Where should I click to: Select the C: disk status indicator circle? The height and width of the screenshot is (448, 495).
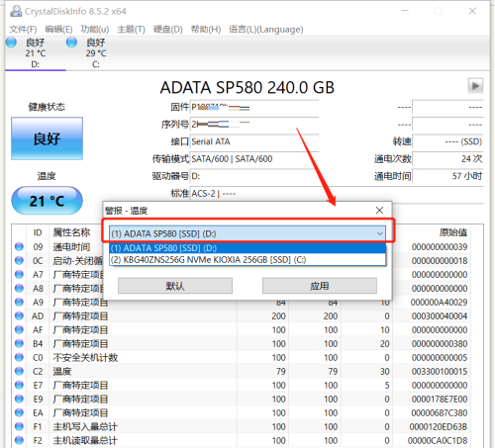point(71,43)
